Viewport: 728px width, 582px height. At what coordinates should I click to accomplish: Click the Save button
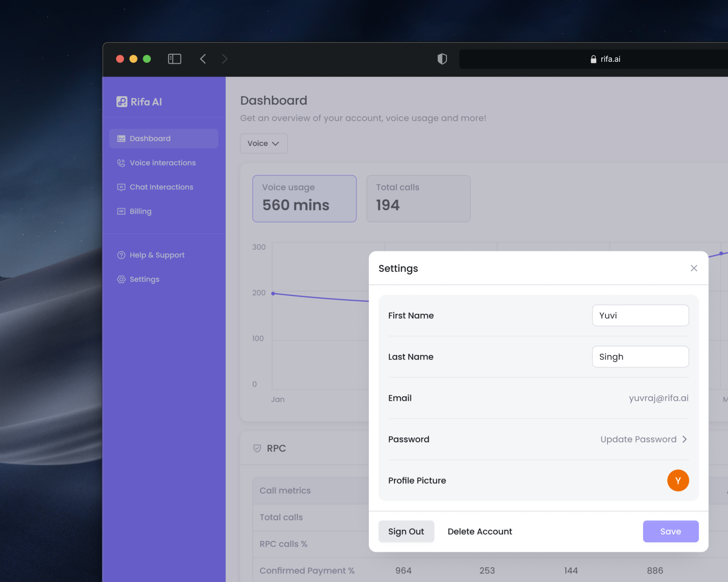(670, 531)
